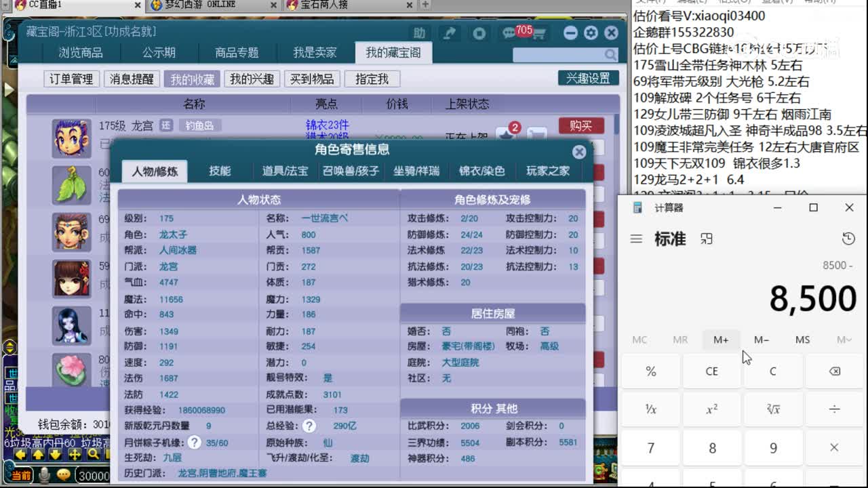Switch to 公示期 tab
868x488 pixels.
(159, 52)
